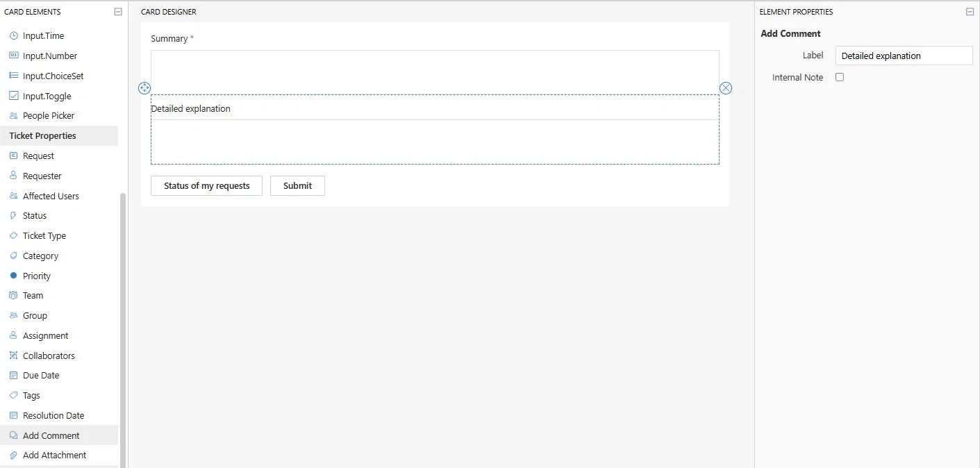Click the move handle on Detailed explanation element
This screenshot has width=980, height=468.
click(x=144, y=88)
